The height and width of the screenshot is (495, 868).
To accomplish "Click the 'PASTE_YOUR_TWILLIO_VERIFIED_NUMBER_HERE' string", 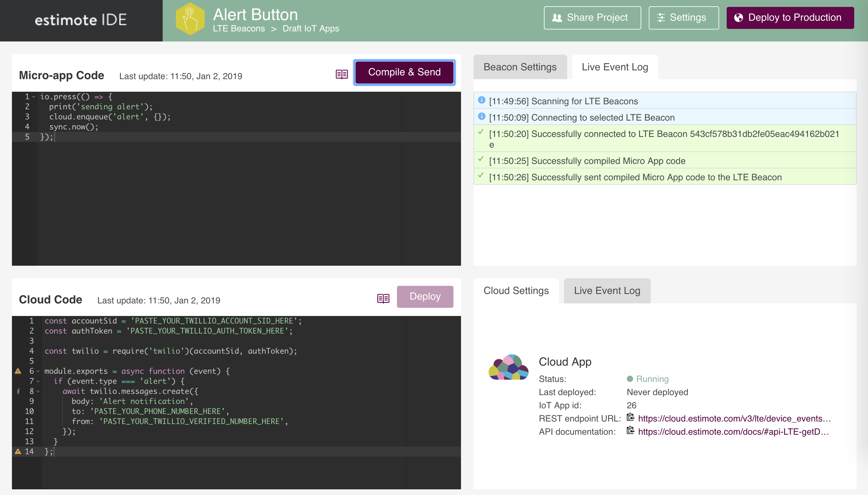I will (x=191, y=422).
